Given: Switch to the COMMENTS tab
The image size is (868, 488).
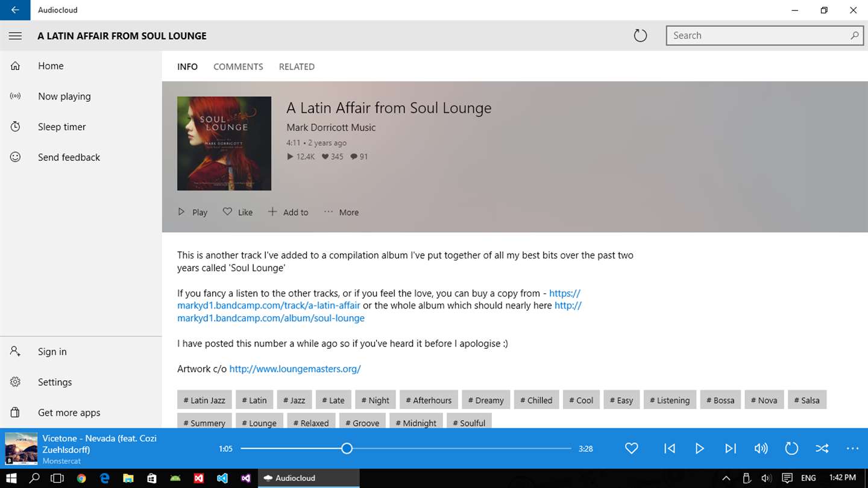Looking at the screenshot, I should (x=238, y=67).
